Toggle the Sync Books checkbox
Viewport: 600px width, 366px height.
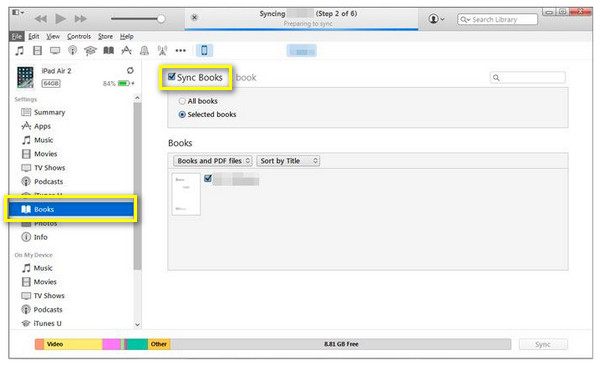(x=172, y=77)
